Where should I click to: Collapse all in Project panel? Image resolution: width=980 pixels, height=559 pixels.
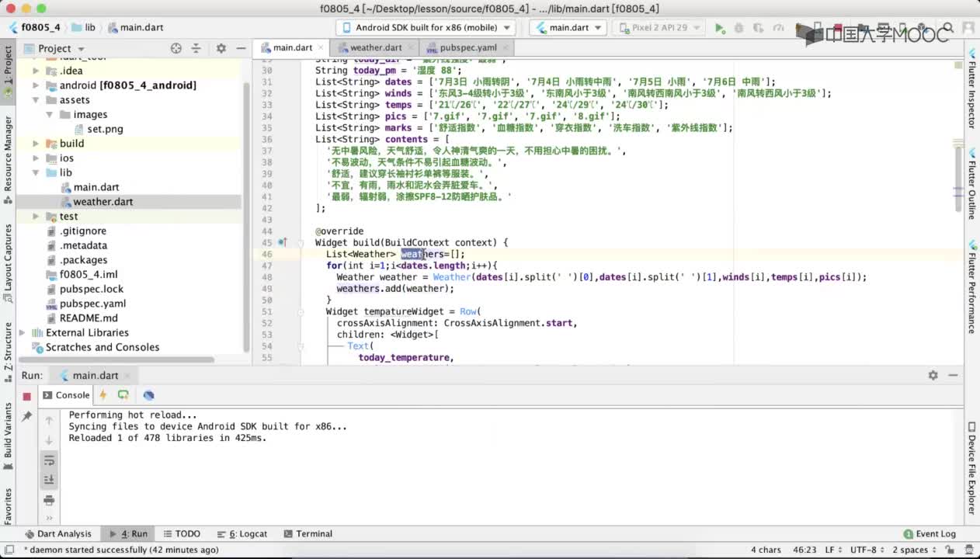196,48
